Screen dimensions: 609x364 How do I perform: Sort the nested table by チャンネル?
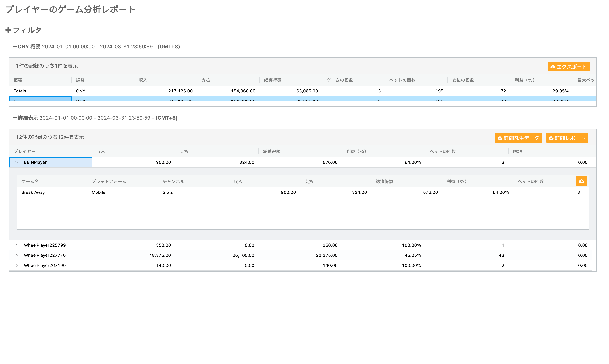pos(173,182)
